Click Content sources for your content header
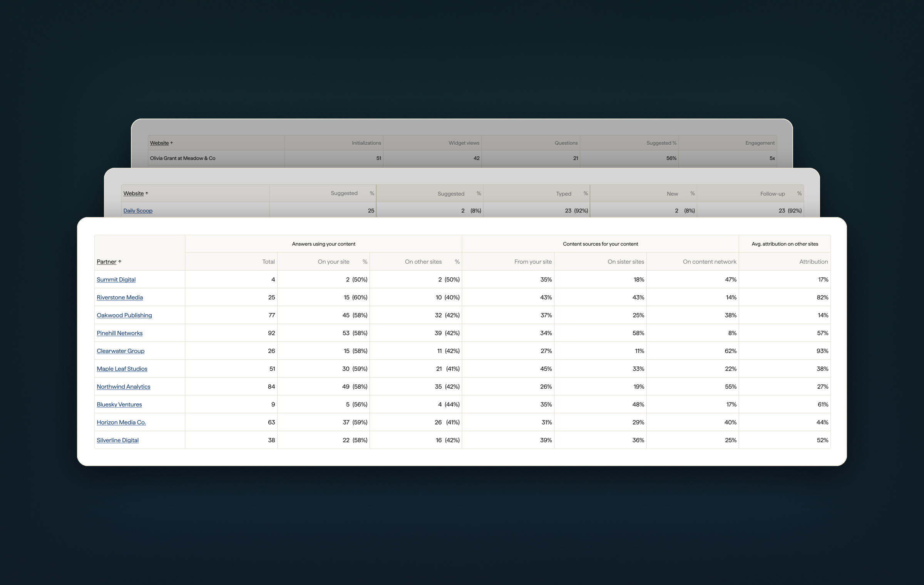 (600, 244)
